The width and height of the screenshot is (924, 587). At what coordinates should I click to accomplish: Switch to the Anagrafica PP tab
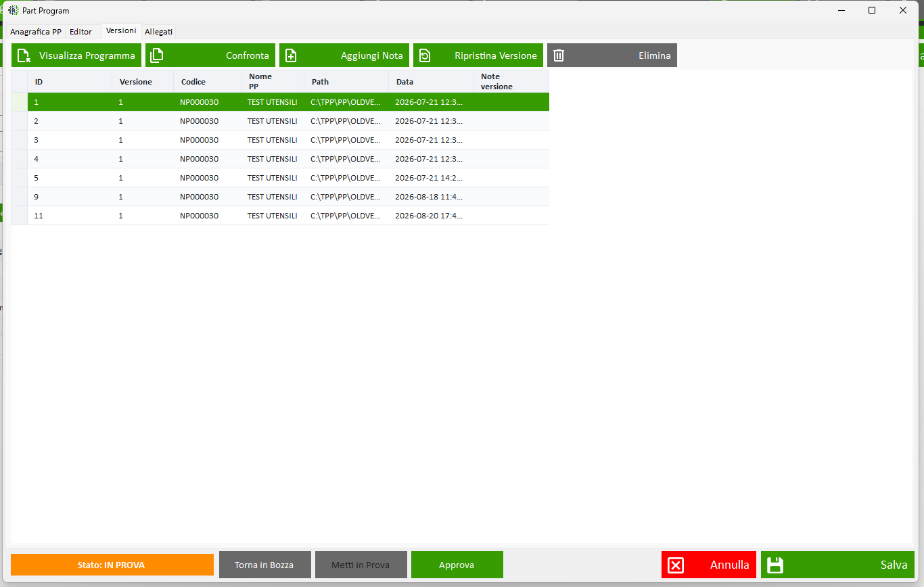pyautogui.click(x=36, y=32)
